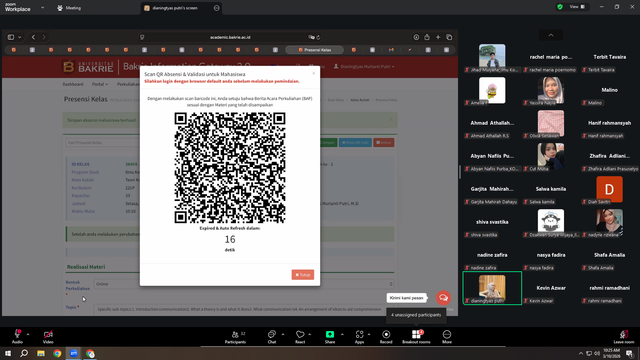Go forward in the shared browser
Screen dimensions: 640x360
coord(44,37)
